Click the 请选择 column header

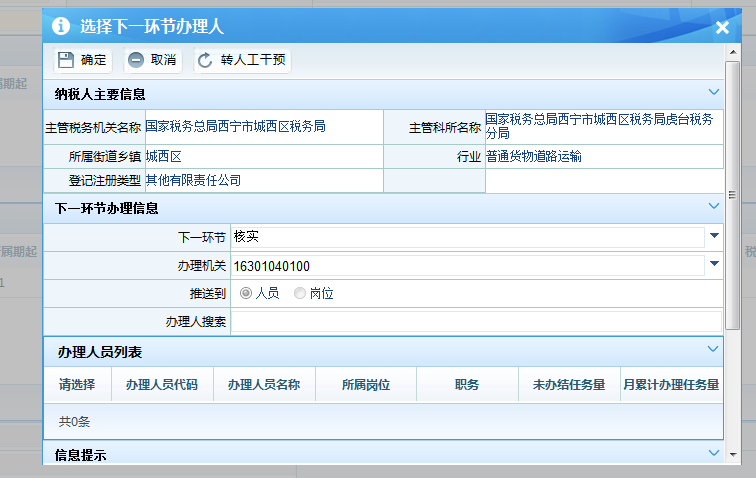click(77, 384)
